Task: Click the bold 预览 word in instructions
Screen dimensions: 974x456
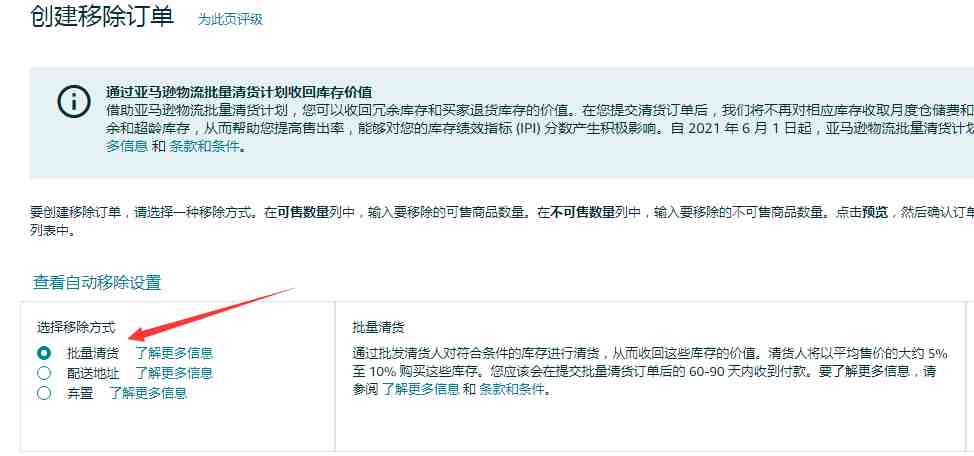Action: click(x=875, y=212)
